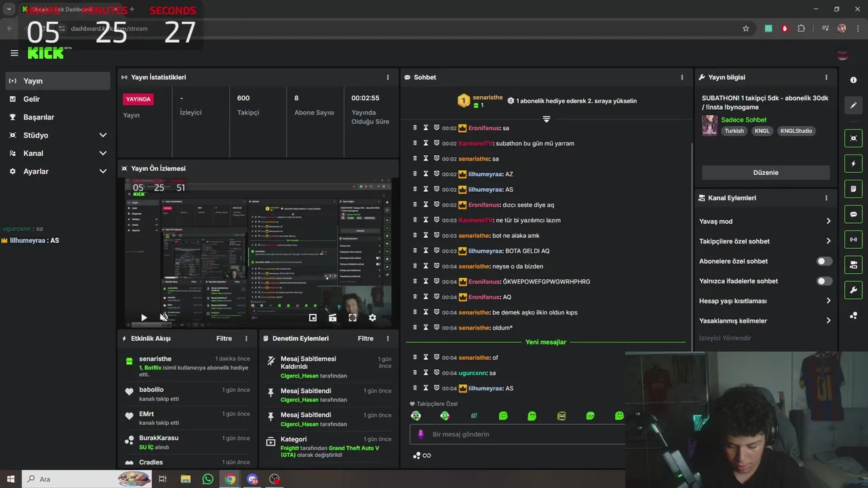
Task: Insert the angry yellow-faced emote in chat
Action: pos(561,415)
